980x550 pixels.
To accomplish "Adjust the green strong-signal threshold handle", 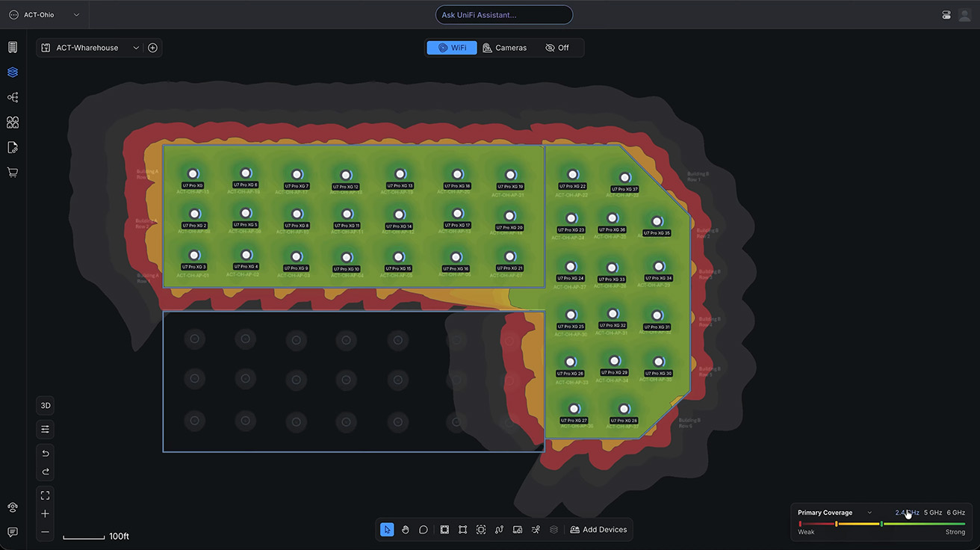I will (x=881, y=524).
